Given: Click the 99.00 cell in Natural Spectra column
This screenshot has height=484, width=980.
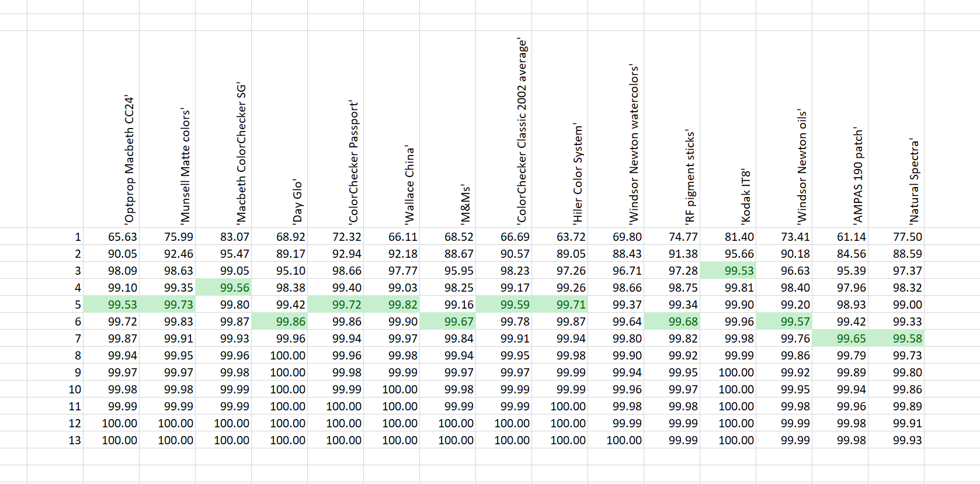Looking at the screenshot, I should coord(896,305).
